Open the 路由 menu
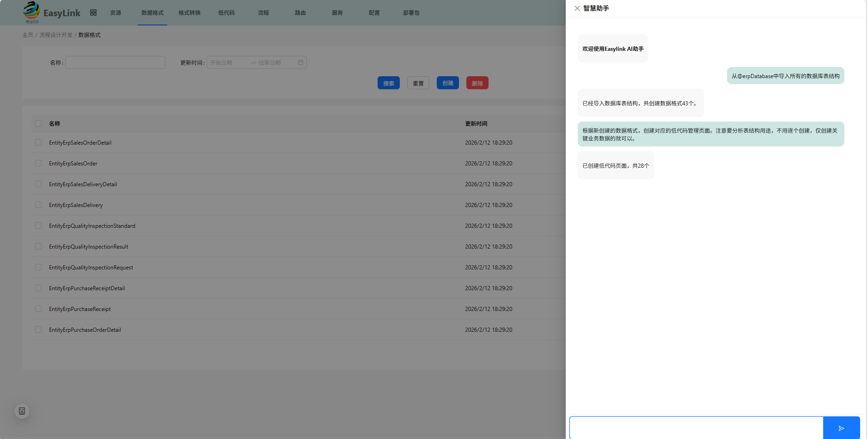868x439 pixels. pyautogui.click(x=300, y=13)
